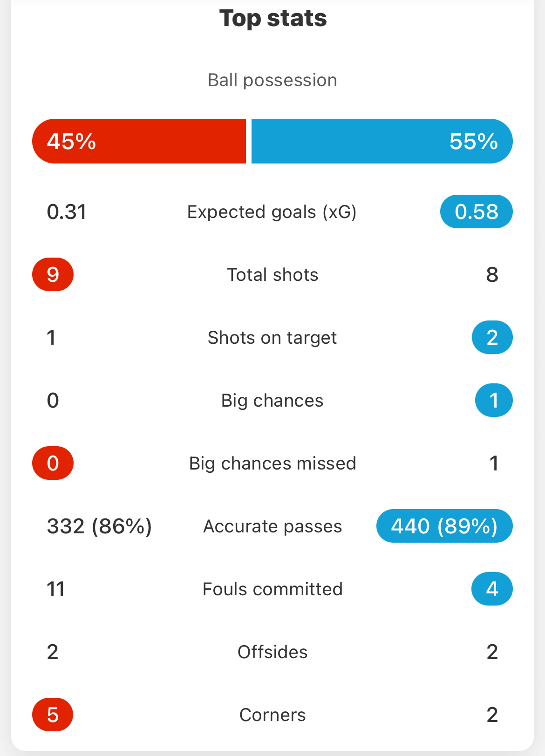Image resolution: width=545 pixels, height=756 pixels.
Task: Click the blue 55% possession bar
Action: pos(382,141)
